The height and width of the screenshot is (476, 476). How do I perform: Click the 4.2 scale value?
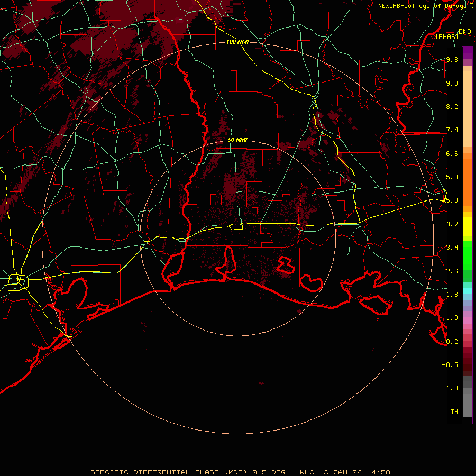pyautogui.click(x=452, y=224)
